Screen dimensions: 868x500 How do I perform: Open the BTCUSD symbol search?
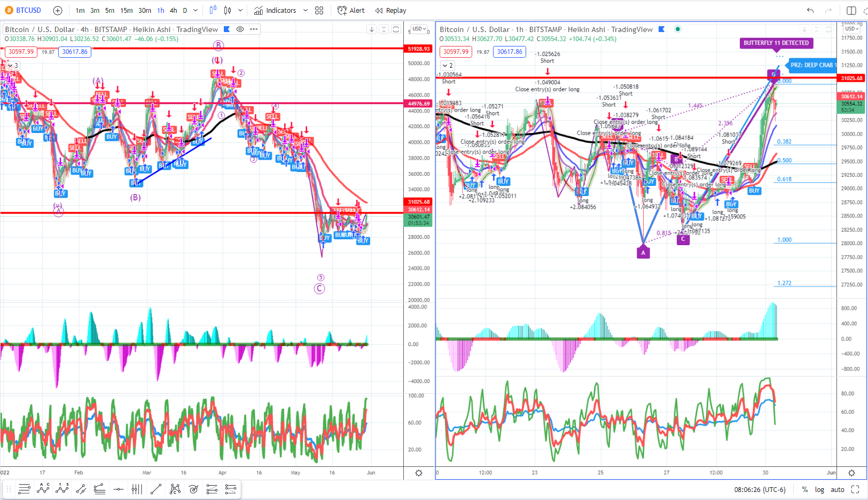point(24,10)
